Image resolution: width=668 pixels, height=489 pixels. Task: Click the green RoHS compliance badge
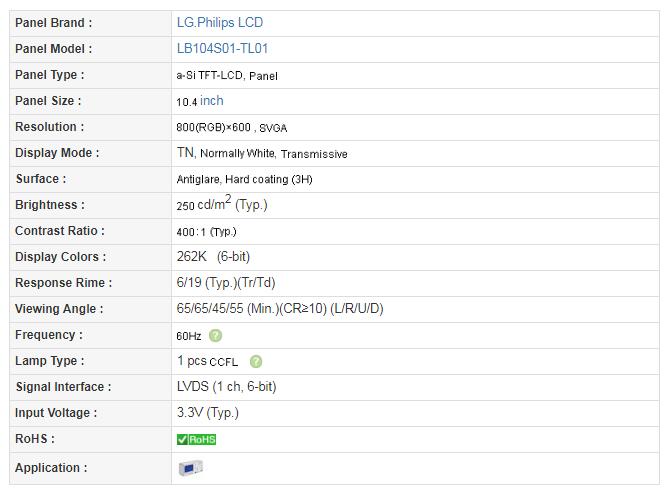196,439
